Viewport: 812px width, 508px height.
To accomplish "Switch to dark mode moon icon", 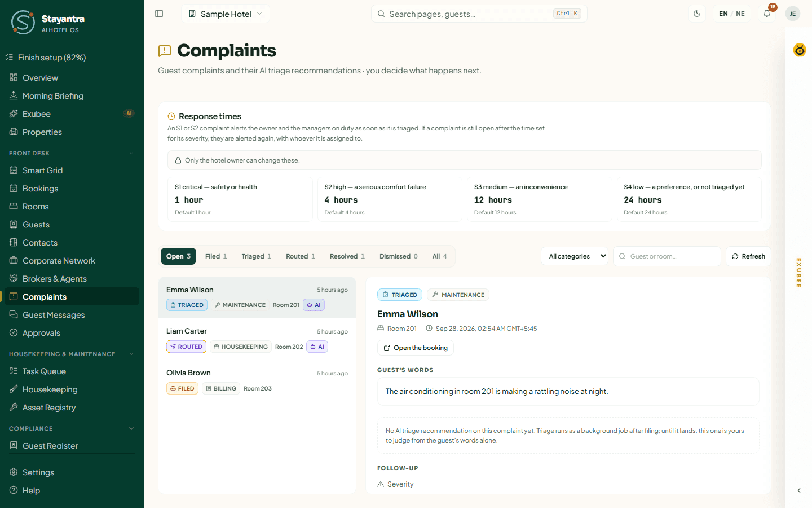I will pos(697,14).
